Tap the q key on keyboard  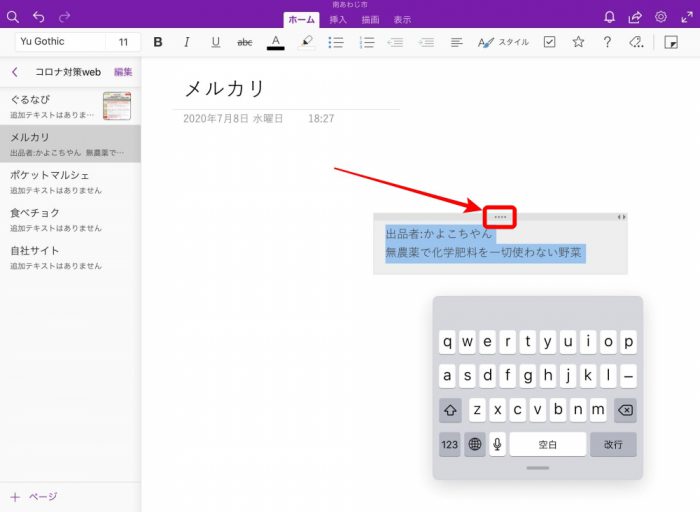(x=447, y=342)
